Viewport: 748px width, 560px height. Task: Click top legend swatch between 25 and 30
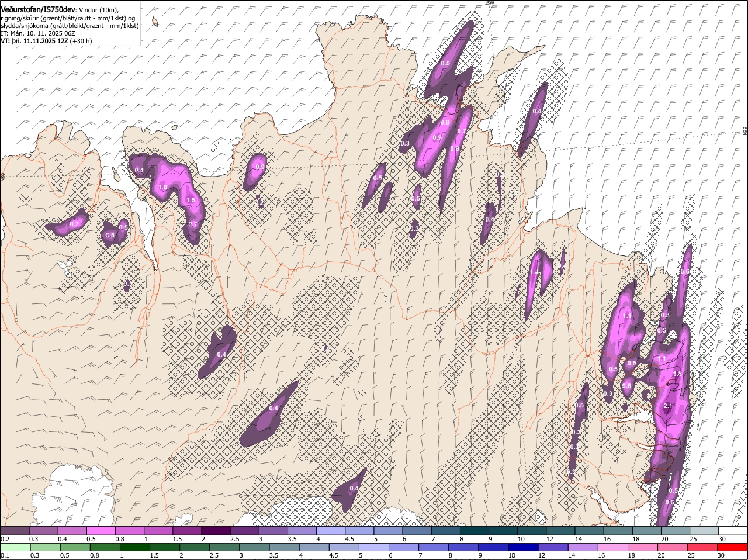705,530
